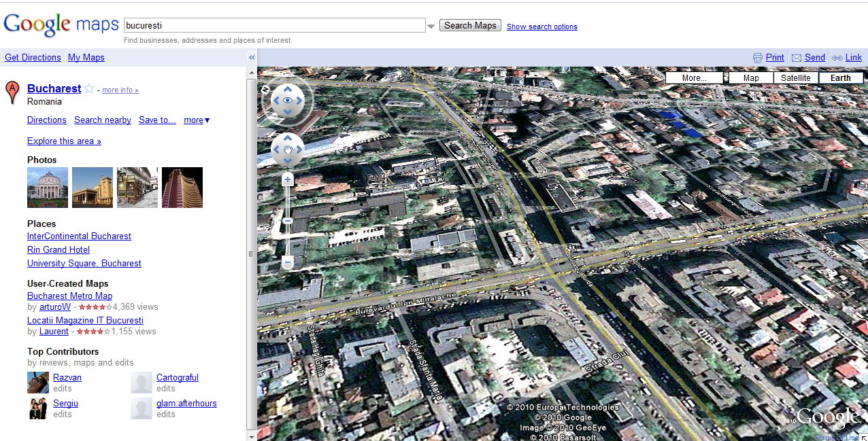The width and height of the screenshot is (868, 441).
Task: Click Sergiu's avatar photo
Action: pos(38,408)
